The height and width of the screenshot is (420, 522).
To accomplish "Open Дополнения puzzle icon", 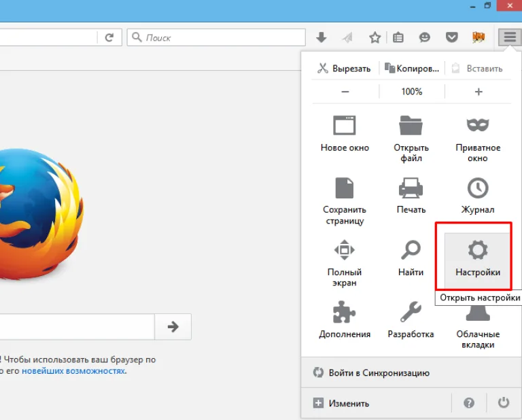I will point(344,312).
